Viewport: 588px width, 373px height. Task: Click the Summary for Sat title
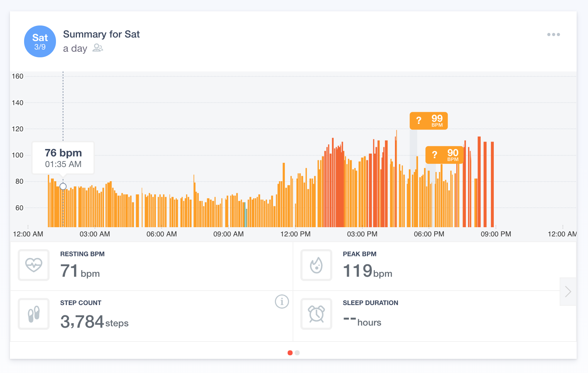point(101,34)
